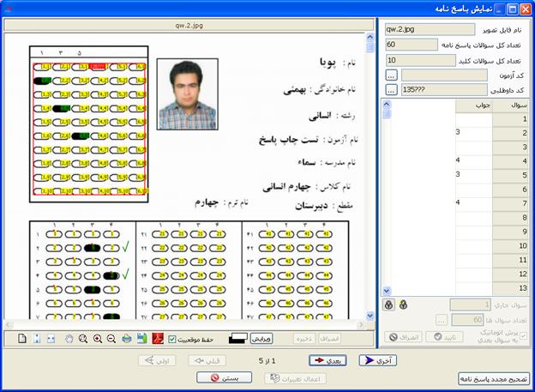Click the empty کد آزمون field
Screen dimensions: 535x392
point(444,75)
